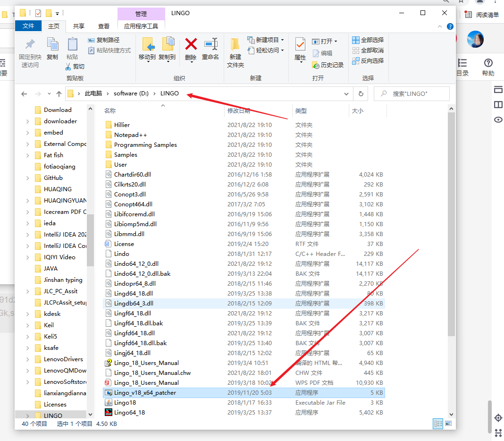Click History (历史记录) button
This screenshot has width=504, height=441.
[x=328, y=65]
